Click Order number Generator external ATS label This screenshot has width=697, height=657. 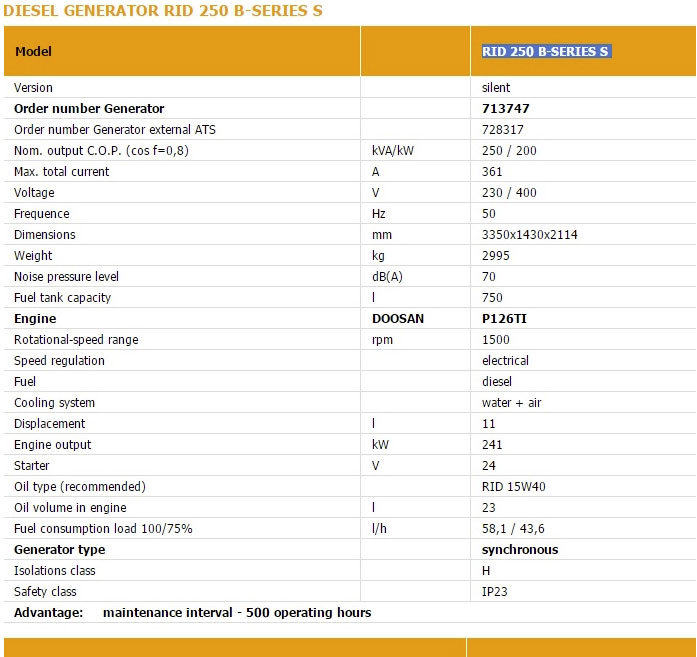[115, 129]
